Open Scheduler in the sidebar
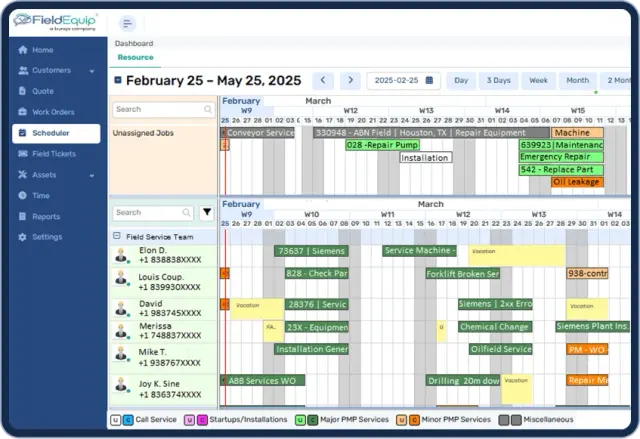This screenshot has height=439, width=640. tap(56, 133)
